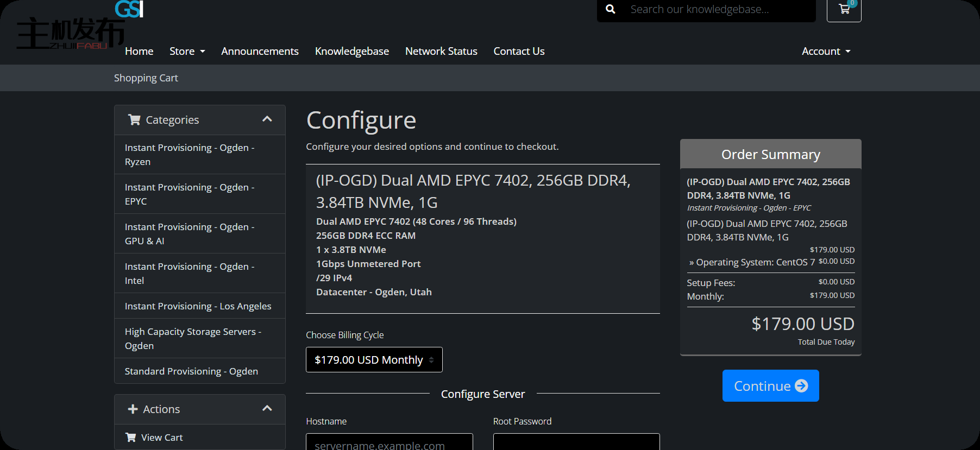This screenshot has height=450, width=980.
Task: Collapse the Actions panel chevron
Action: (267, 409)
